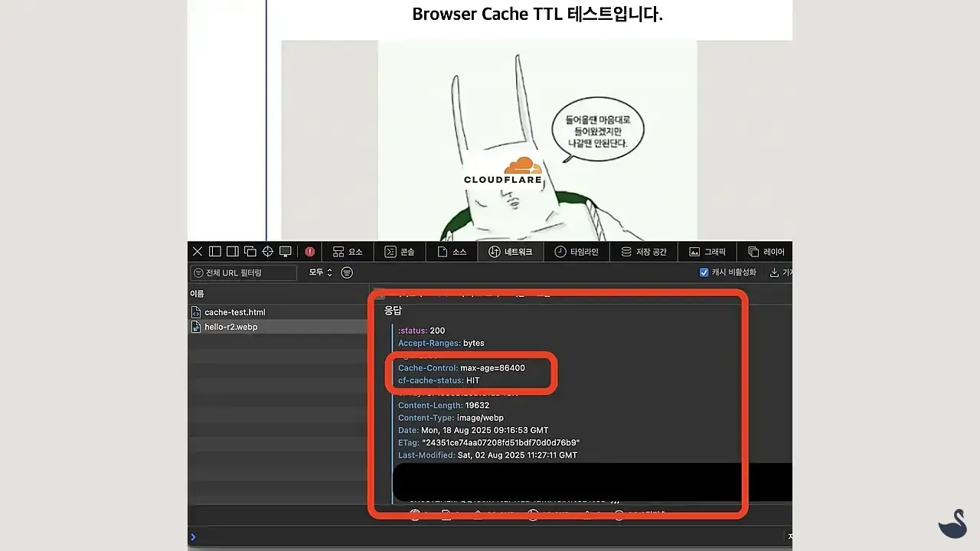
Task: Click the Accept-Ranges: bytes header line
Action: (441, 343)
